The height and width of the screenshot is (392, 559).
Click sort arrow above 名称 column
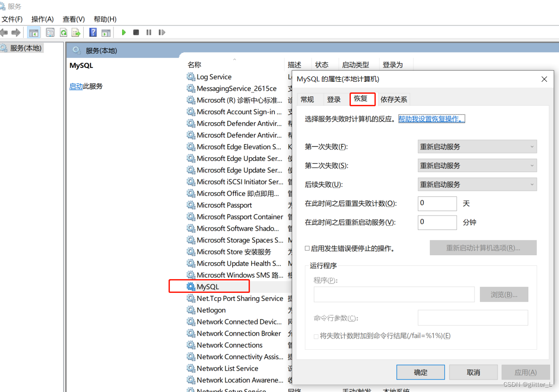tap(234, 59)
